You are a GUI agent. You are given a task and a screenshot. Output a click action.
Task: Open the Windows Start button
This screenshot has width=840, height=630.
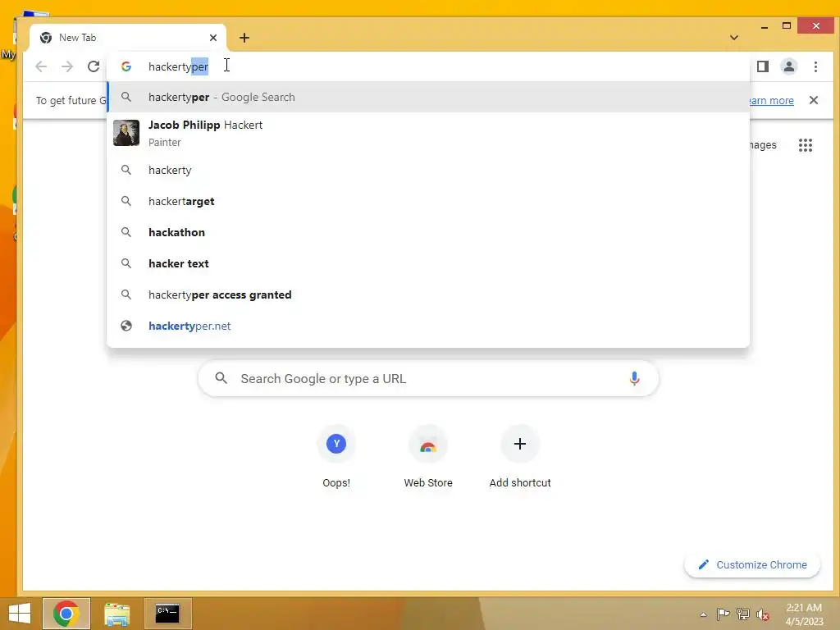coord(20,614)
